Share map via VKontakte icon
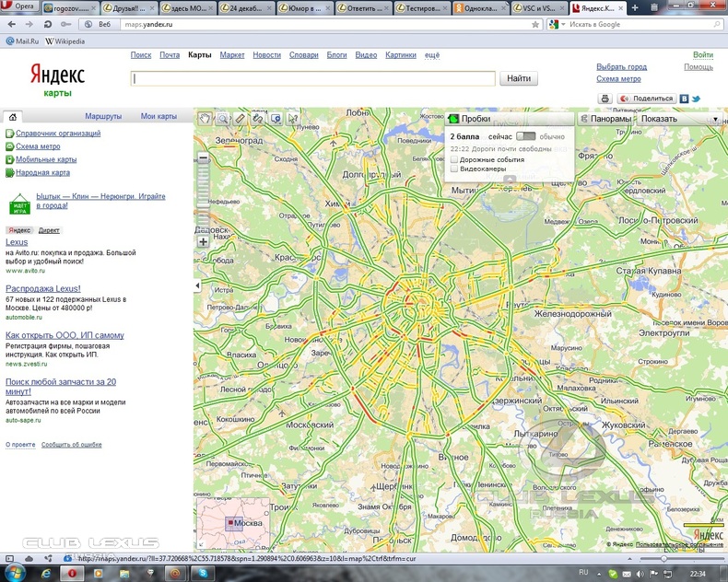 point(684,99)
